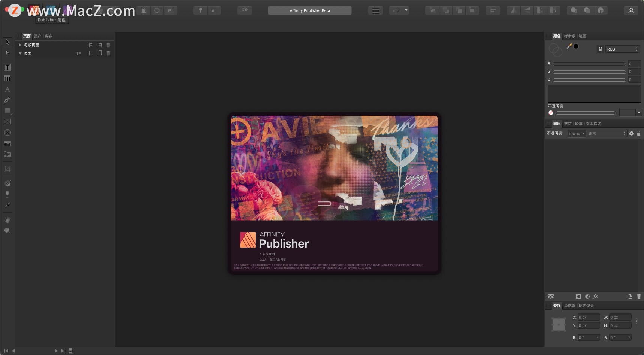Expand the 母版页面 master pages section

coord(20,45)
